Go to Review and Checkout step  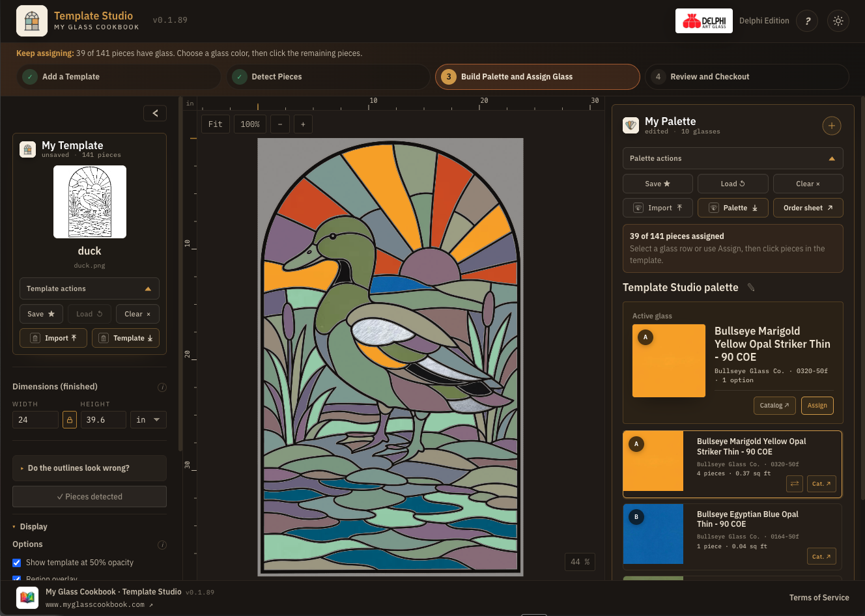click(x=747, y=77)
